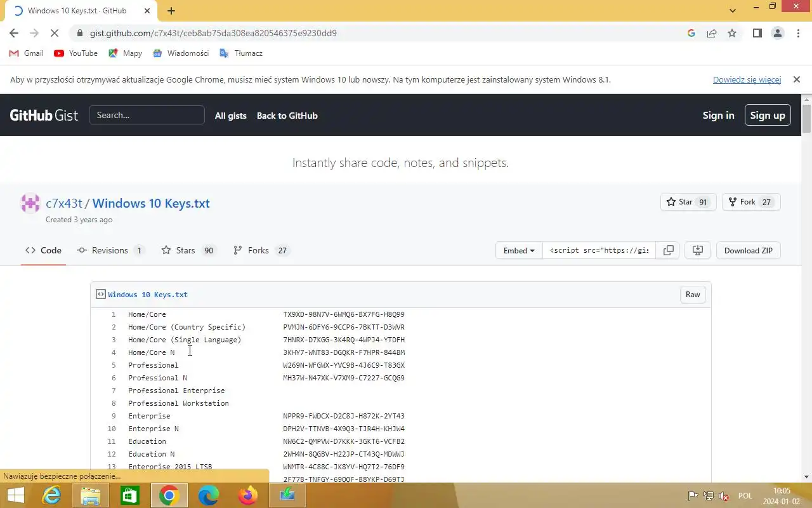Click line number 1
The width and height of the screenshot is (812, 508).
click(x=114, y=314)
